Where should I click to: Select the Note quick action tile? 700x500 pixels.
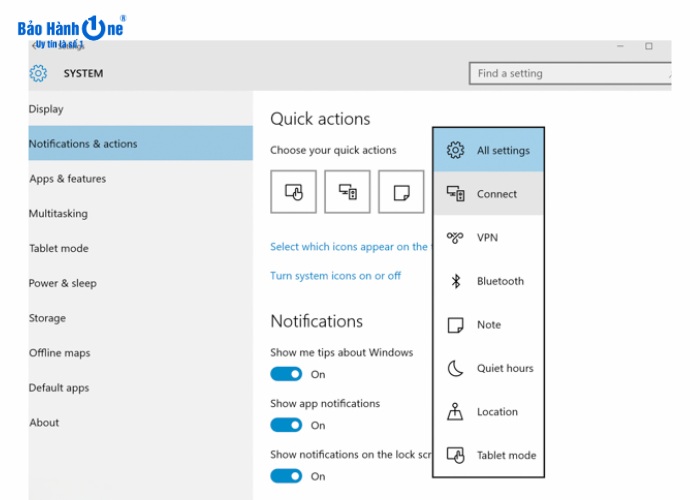(x=401, y=192)
